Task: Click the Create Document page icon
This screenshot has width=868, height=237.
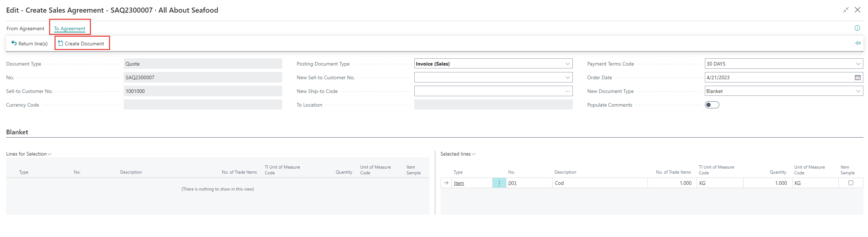Action: tap(61, 43)
